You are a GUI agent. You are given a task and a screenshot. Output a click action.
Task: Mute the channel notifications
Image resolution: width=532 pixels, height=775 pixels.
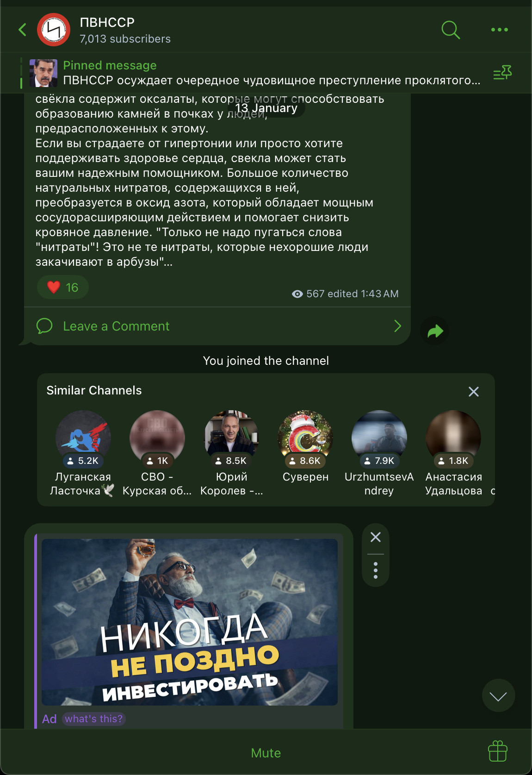click(266, 753)
